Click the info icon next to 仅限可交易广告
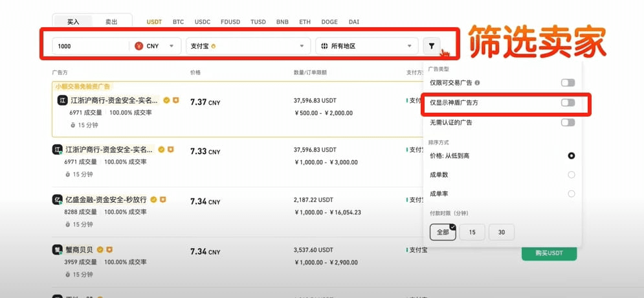644x298 pixels. tap(477, 83)
